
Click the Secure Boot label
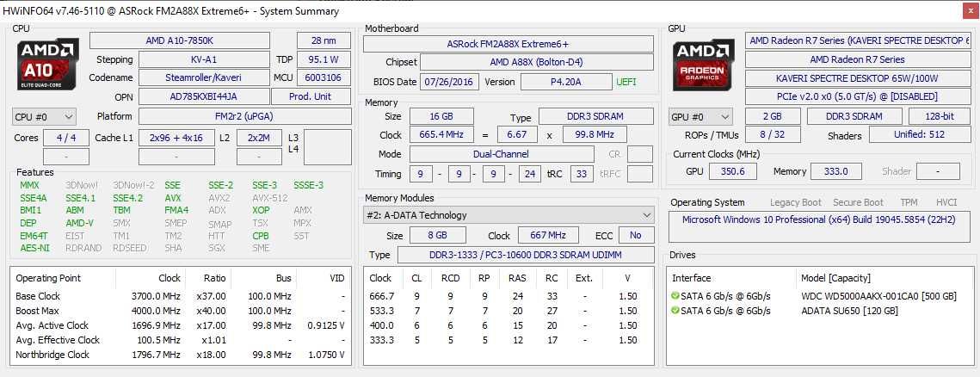pyautogui.click(x=858, y=202)
